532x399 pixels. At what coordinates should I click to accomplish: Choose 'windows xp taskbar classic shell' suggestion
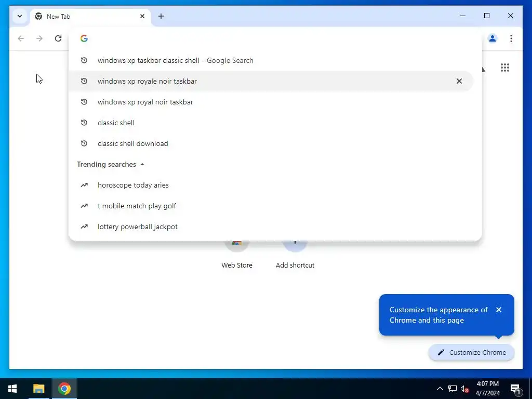tap(271, 60)
